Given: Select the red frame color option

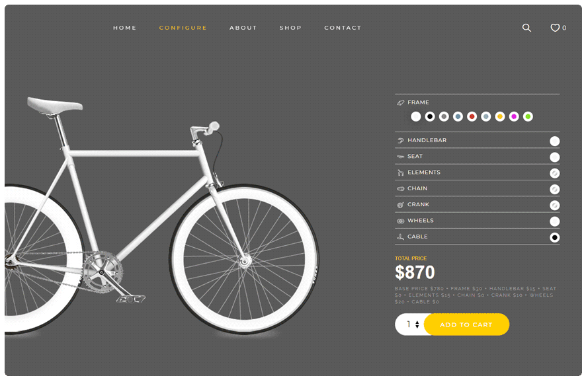Looking at the screenshot, I should 472,116.
